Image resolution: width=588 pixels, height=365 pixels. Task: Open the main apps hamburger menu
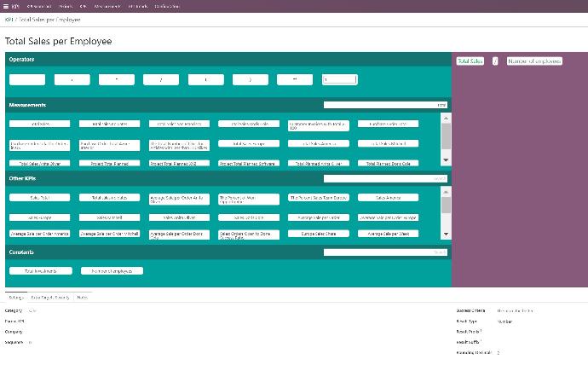6,6
